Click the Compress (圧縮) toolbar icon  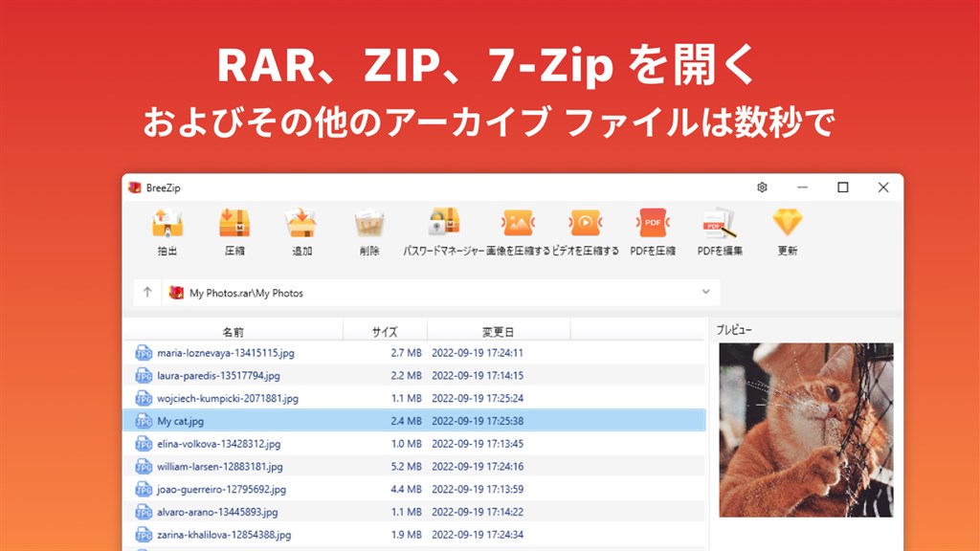[235, 224]
